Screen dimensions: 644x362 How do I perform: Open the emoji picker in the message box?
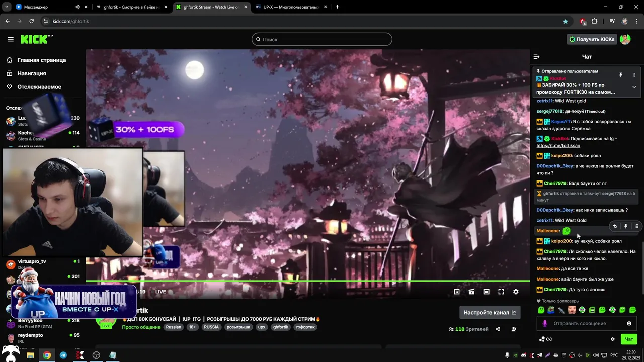coord(629,323)
